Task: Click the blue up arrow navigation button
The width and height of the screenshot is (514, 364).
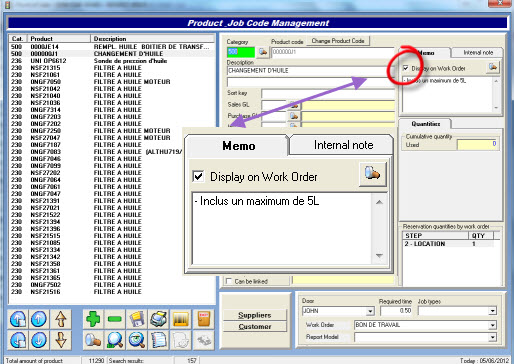Action: click(39, 319)
